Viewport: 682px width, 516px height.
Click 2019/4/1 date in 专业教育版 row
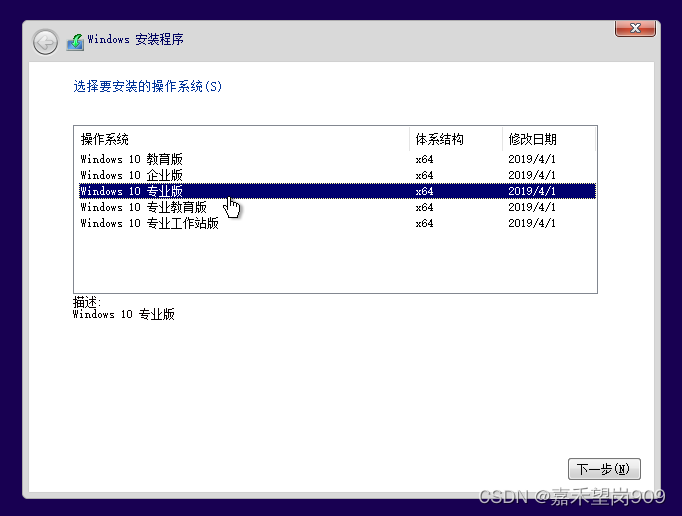point(532,207)
